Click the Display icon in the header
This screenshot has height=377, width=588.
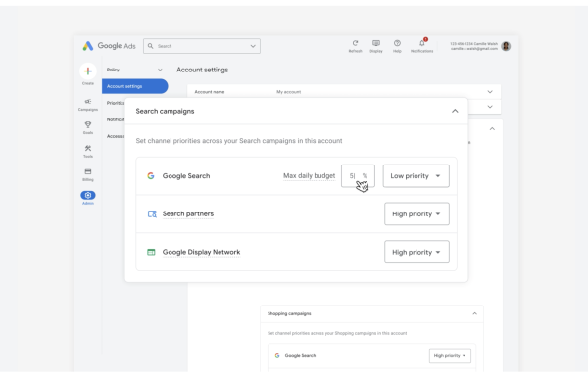click(376, 43)
